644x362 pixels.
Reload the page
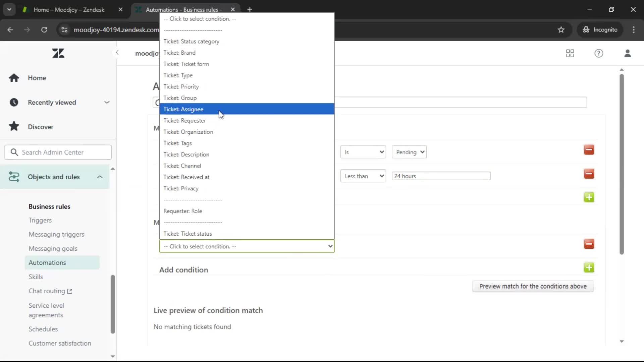pyautogui.click(x=44, y=30)
